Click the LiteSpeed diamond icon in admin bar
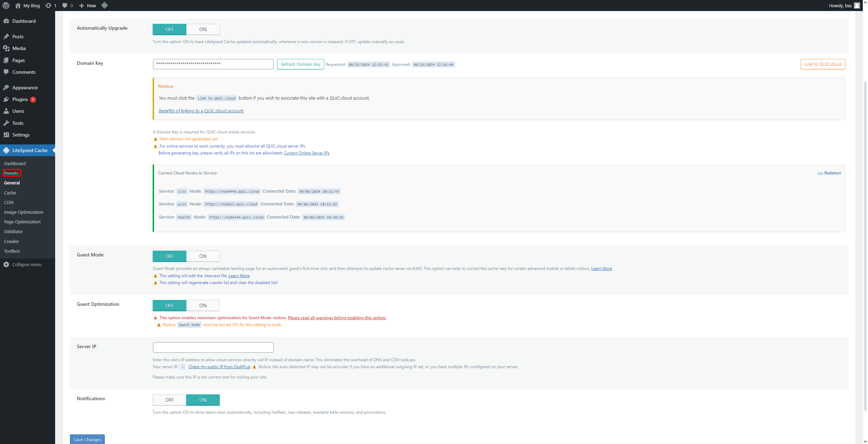 (104, 6)
